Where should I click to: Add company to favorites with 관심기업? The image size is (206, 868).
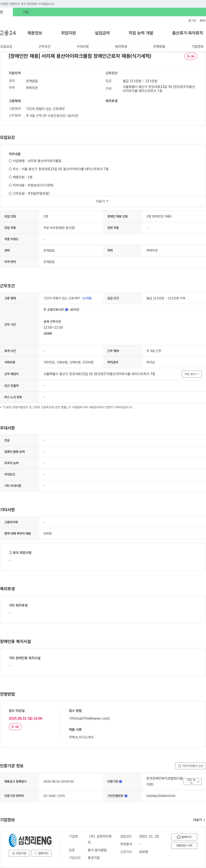click(x=19, y=853)
